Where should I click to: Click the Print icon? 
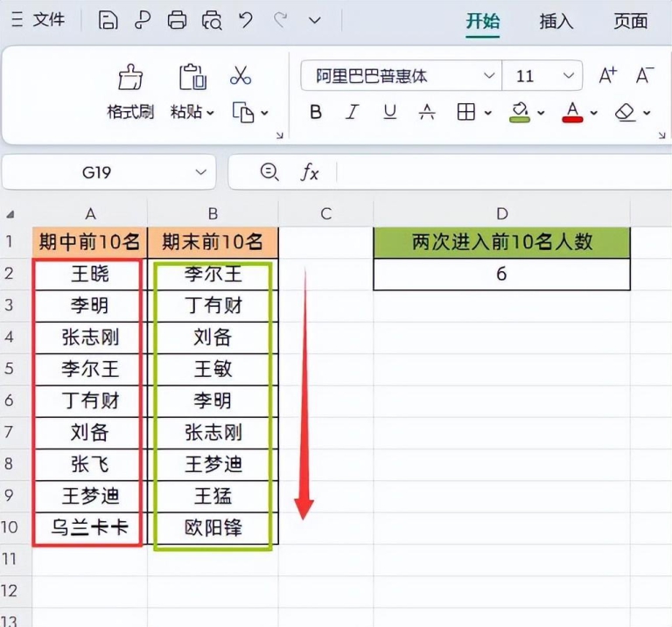177,20
